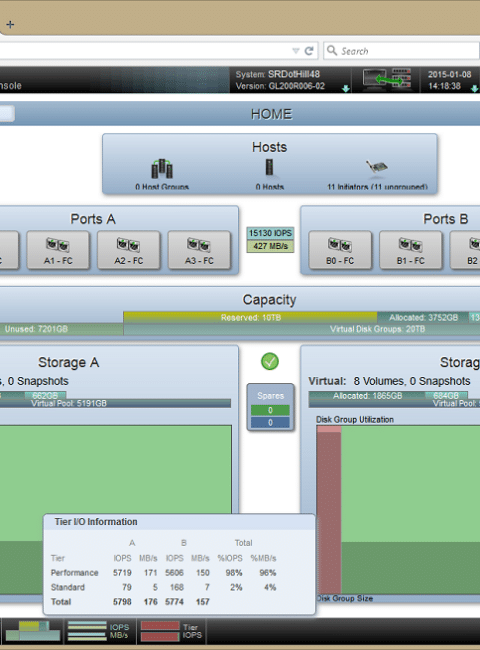Expand the date and time dropdown arrow

click(475, 88)
